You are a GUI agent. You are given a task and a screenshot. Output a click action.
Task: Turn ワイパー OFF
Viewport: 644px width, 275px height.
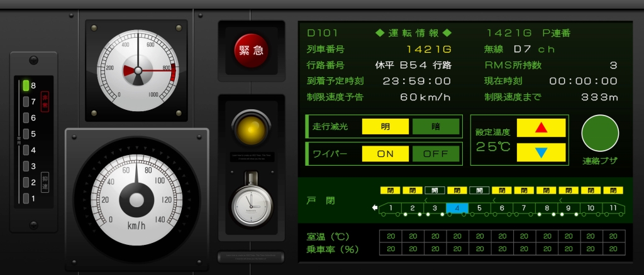coord(436,154)
